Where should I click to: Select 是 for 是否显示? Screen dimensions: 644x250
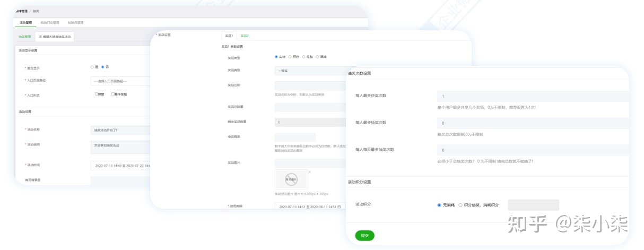(92, 67)
